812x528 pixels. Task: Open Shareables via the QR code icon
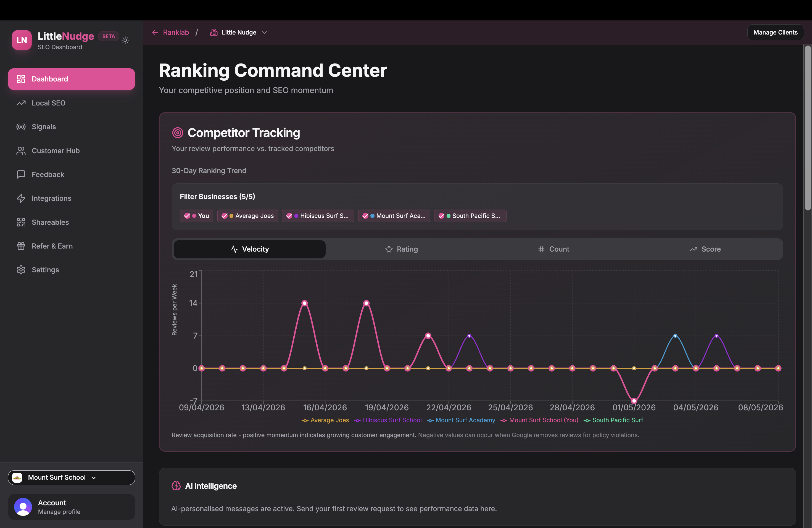(x=21, y=222)
